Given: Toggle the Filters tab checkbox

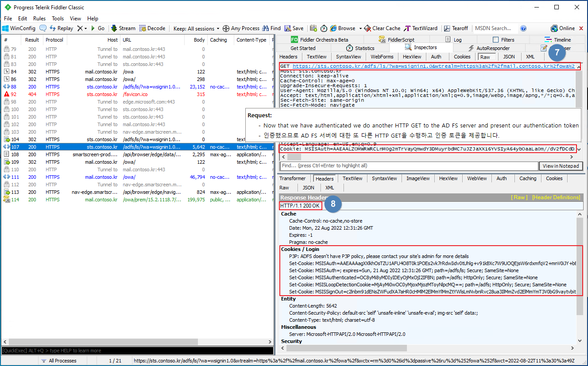Looking at the screenshot, I should point(495,40).
